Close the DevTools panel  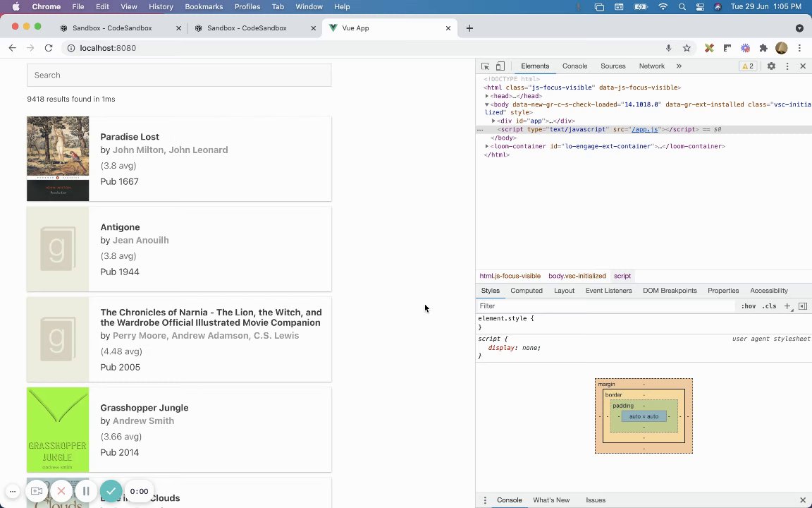pyautogui.click(x=803, y=66)
